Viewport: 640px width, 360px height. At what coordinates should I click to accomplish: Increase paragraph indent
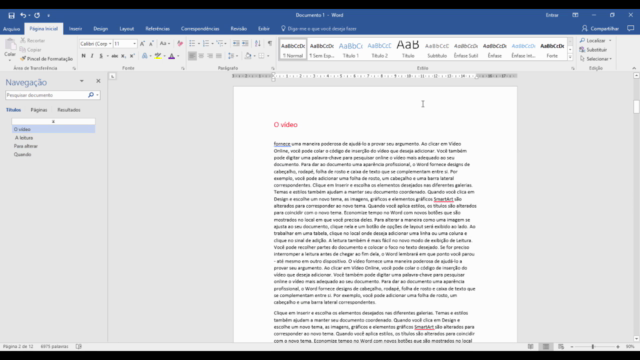245,44
